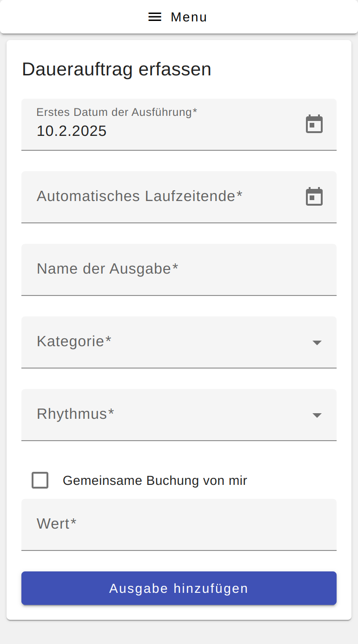Open the calendar picker for Automatisches Laufzeitende
The height and width of the screenshot is (644, 358).
[x=314, y=196]
